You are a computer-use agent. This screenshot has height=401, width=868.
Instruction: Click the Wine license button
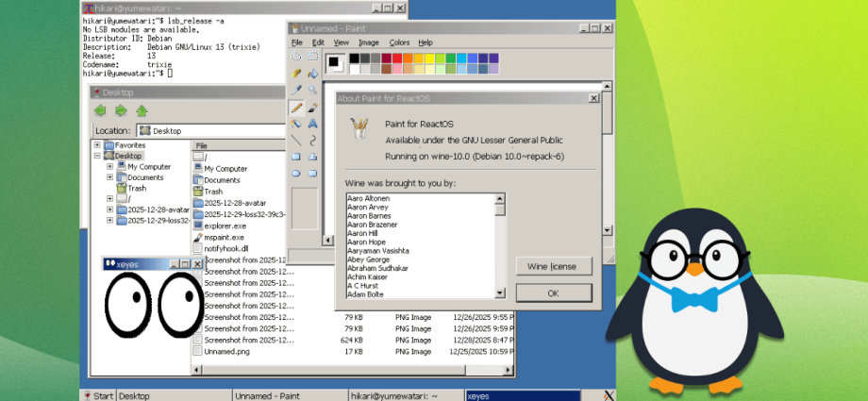[554, 266]
